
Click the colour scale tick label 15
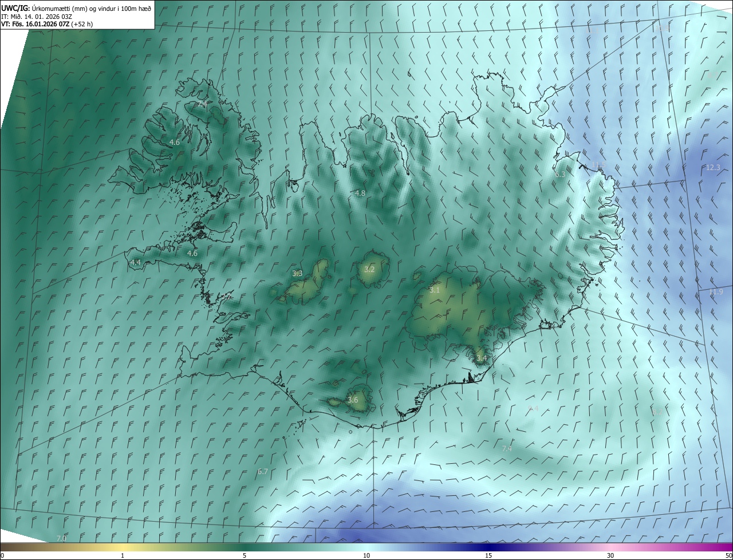(x=488, y=555)
